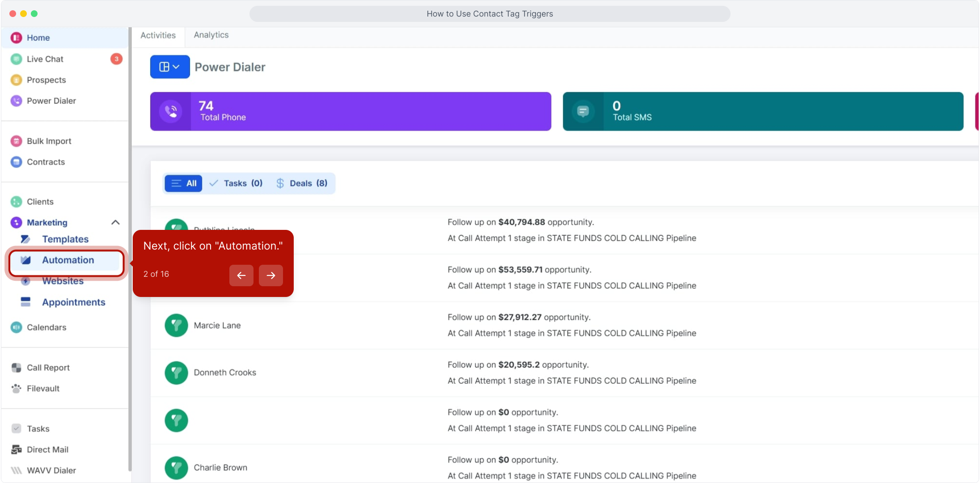This screenshot has height=483, width=980.
Task: Open WAVV Dialer from the sidebar
Action: click(51, 470)
